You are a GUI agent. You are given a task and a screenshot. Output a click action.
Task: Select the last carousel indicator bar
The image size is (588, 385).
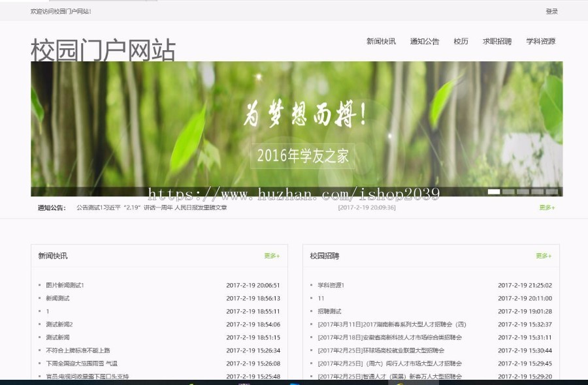(x=552, y=192)
